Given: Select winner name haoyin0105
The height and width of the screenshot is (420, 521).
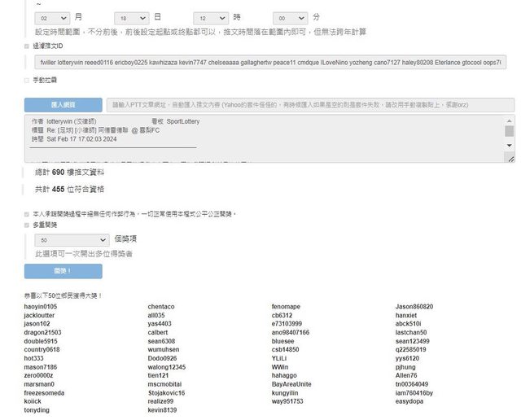Looking at the screenshot, I should (41, 306).
